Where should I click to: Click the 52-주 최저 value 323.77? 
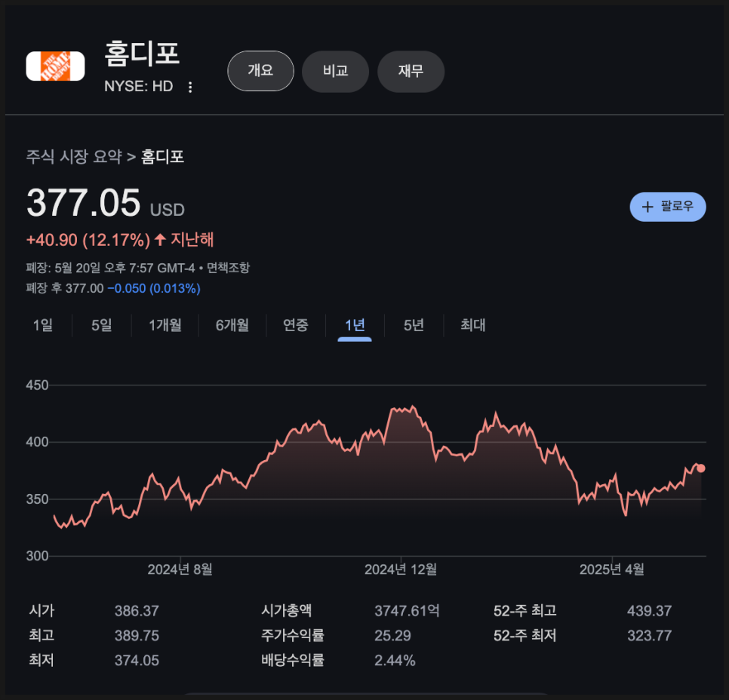coord(650,635)
